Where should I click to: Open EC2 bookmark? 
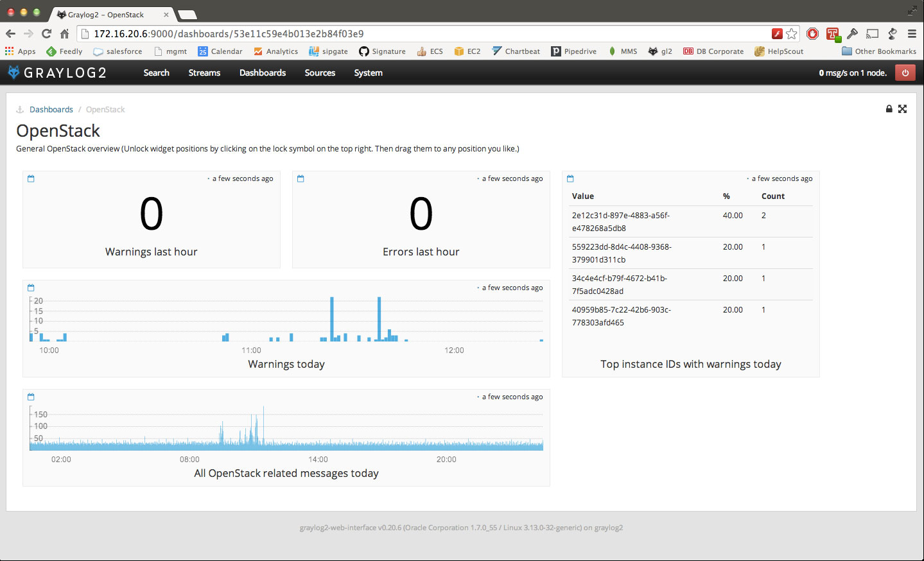pos(467,51)
